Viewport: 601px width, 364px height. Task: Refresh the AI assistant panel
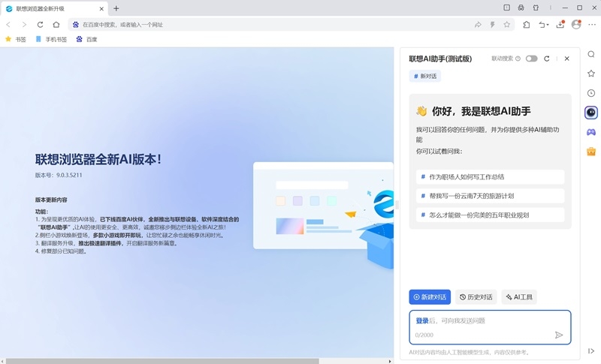coord(547,59)
